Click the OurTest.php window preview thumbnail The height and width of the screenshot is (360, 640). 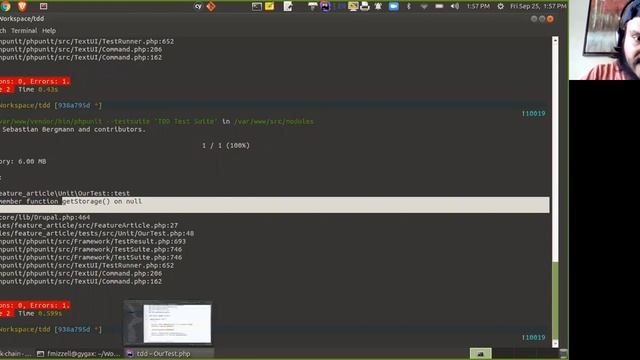[168, 323]
